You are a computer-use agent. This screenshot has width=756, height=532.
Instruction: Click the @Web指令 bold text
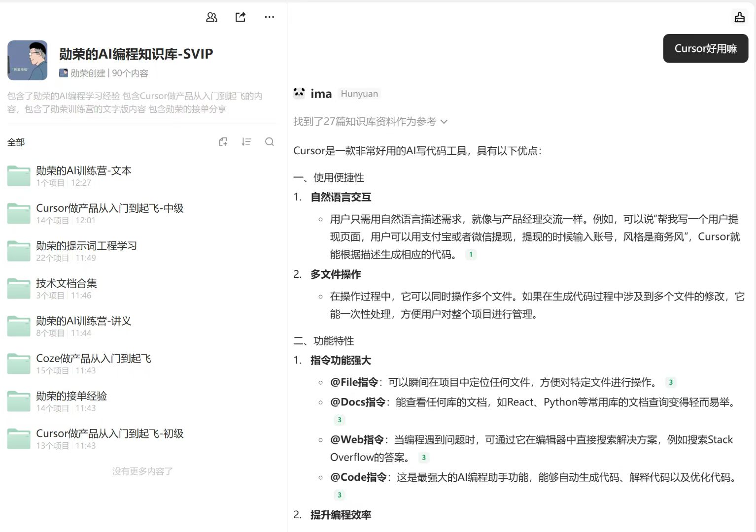pyautogui.click(x=357, y=440)
